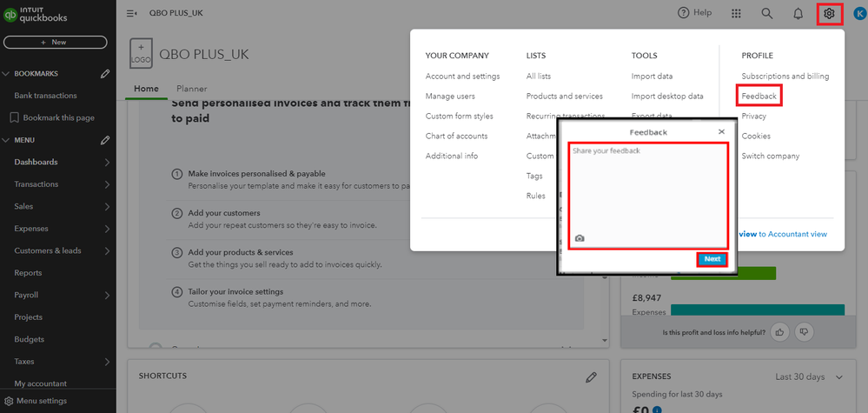The height and width of the screenshot is (413, 868).
Task: Open the Settings gear icon
Action: click(x=829, y=13)
